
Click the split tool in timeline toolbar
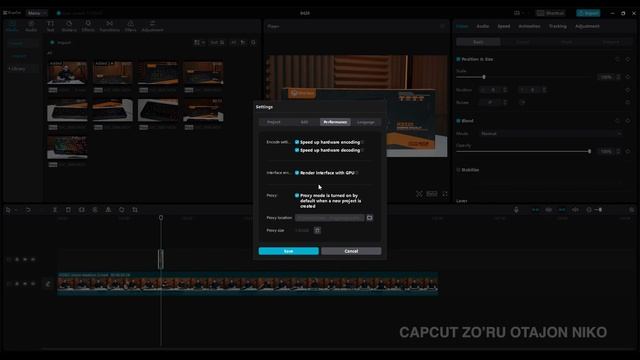click(55, 210)
